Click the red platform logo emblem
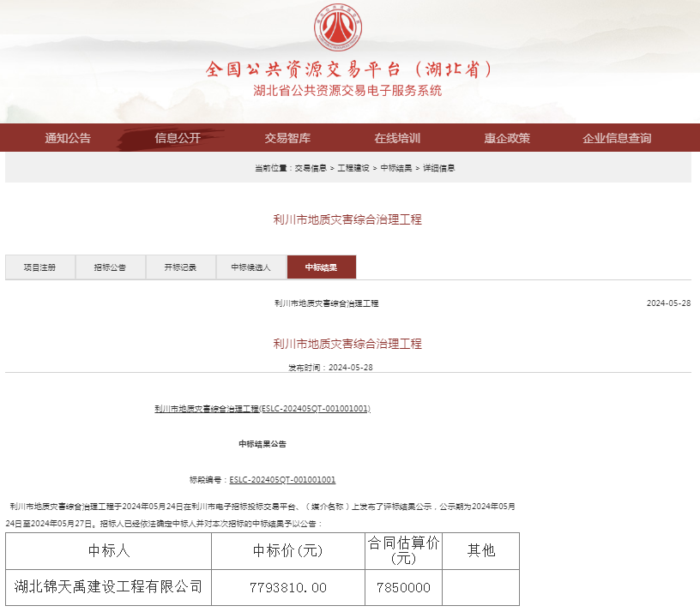700x612 pixels. [338, 27]
